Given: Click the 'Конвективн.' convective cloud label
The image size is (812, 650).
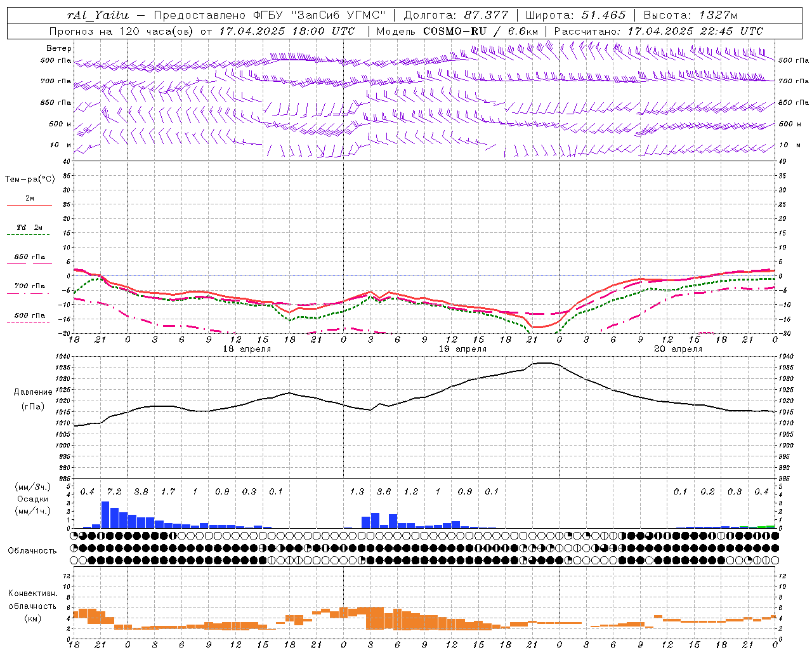Looking at the screenshot, I should [x=32, y=594].
